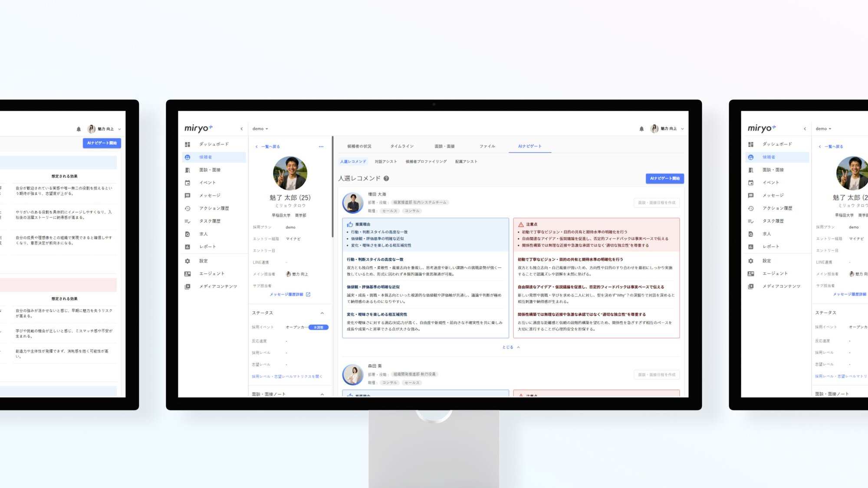Click the 魅力 向上 avatar in the center monitor header
The height and width of the screenshot is (488, 868).
654,129
